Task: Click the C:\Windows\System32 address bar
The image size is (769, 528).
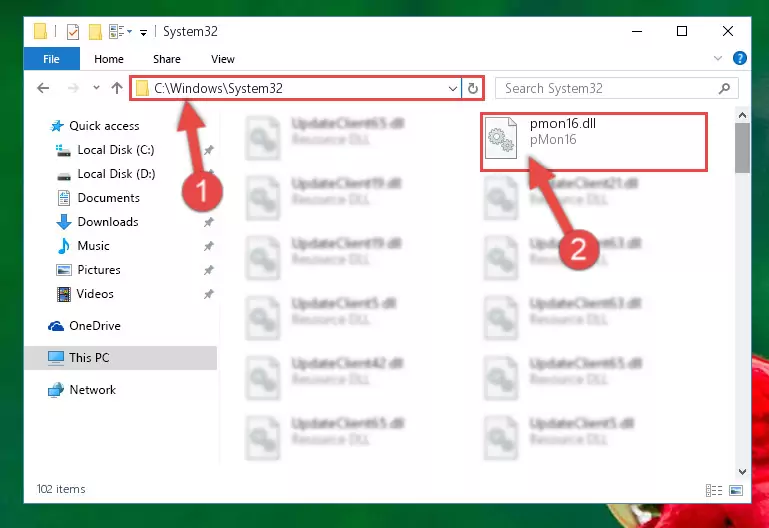Action: pyautogui.click(x=296, y=88)
